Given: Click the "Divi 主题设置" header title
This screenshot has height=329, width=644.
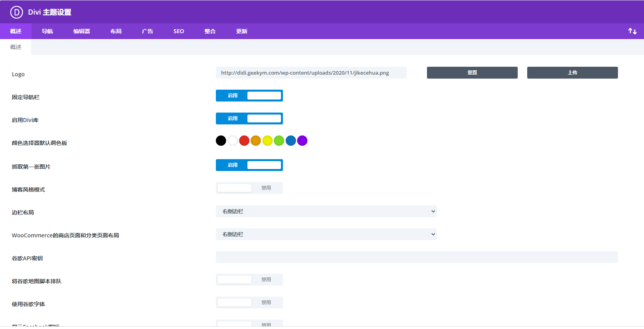Looking at the screenshot, I should 50,12.
